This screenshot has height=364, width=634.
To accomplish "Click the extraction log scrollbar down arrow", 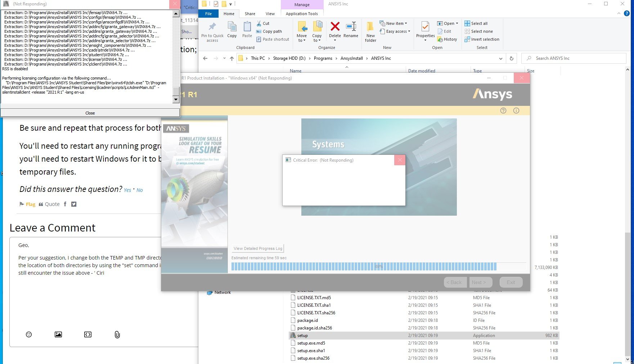I will tap(176, 99).
